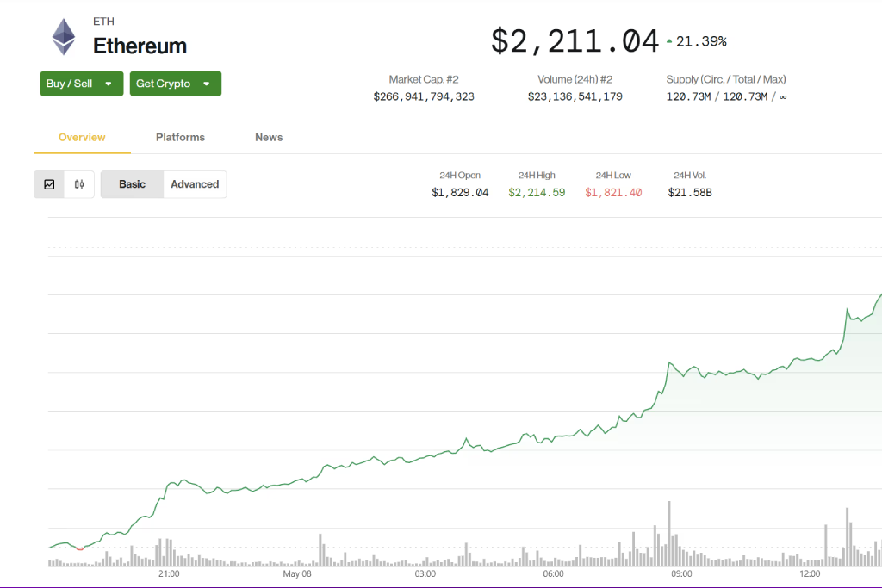Click the red dip segment at chart start
882x588 pixels.
80,548
